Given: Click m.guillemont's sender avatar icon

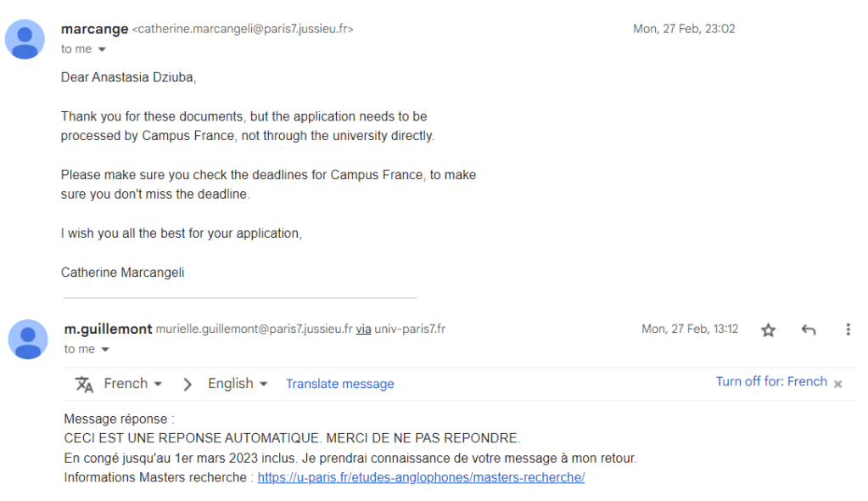Looking at the screenshot, I should (28, 339).
